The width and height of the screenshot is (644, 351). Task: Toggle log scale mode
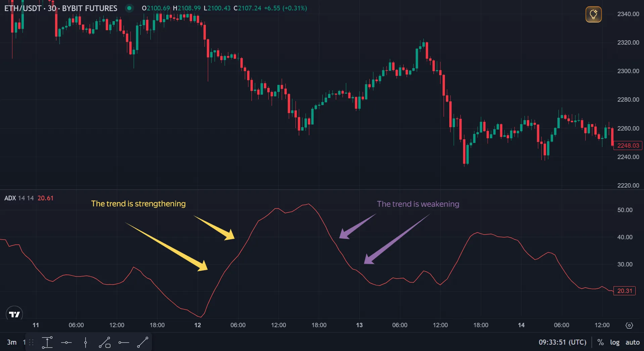pos(615,342)
